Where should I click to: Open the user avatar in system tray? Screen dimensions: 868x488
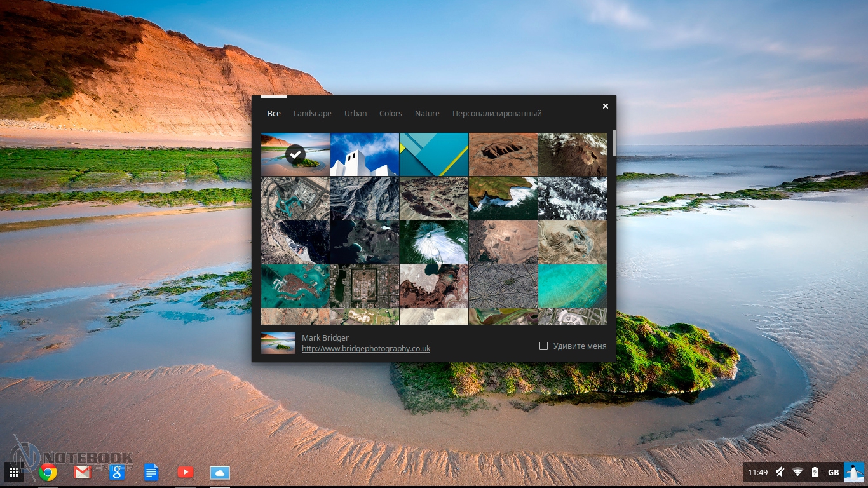[x=853, y=472]
